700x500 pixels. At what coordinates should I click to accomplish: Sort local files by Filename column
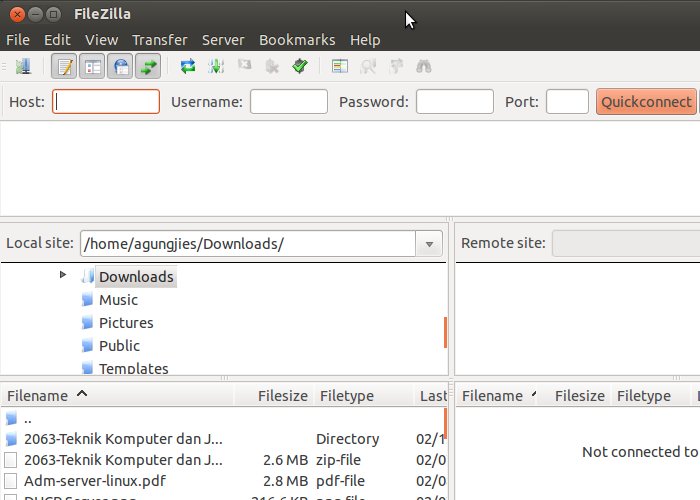point(117,396)
